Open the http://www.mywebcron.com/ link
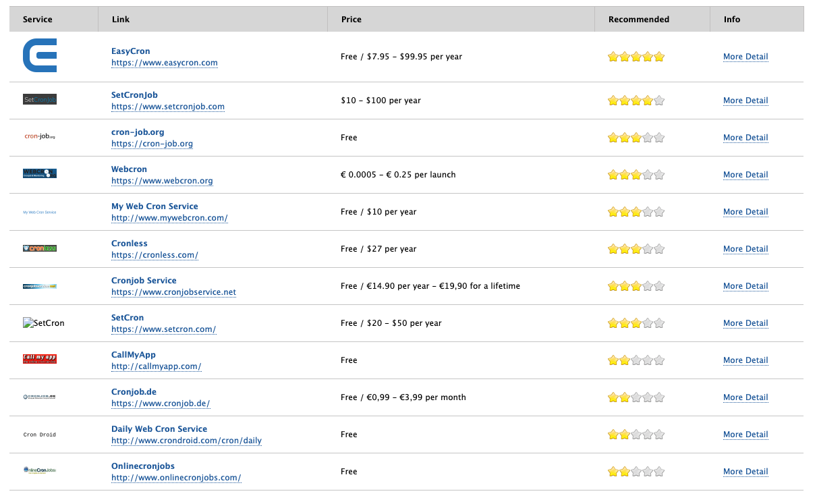 (x=169, y=218)
